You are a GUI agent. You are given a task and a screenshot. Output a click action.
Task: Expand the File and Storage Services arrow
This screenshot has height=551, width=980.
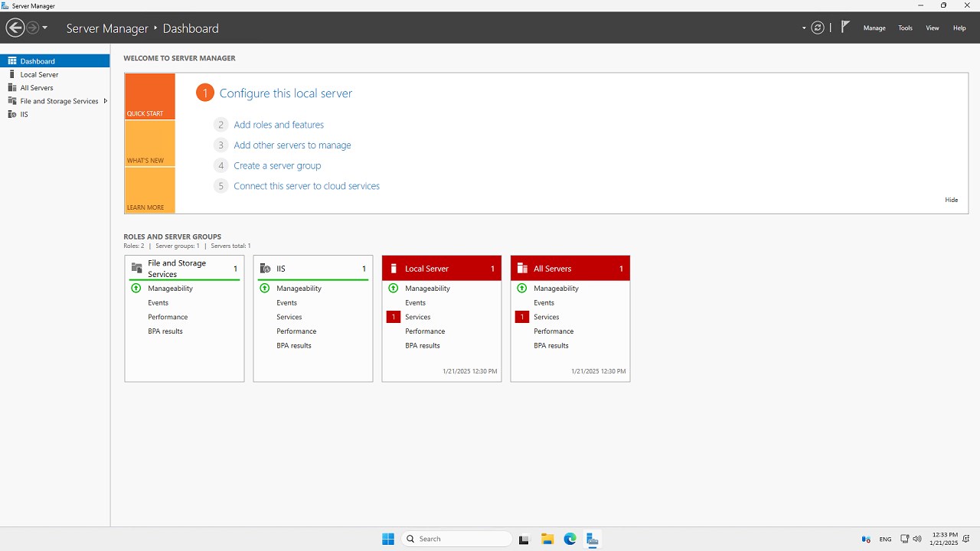105,101
